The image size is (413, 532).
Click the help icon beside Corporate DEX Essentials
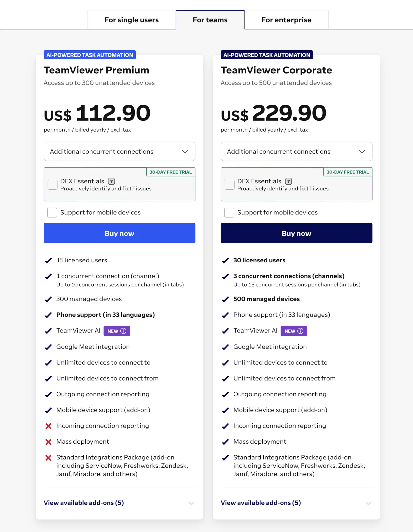[x=288, y=181]
